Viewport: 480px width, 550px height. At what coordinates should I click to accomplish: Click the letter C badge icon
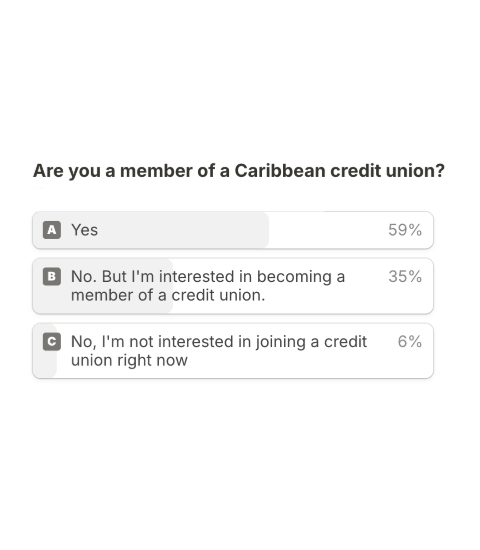coord(52,342)
